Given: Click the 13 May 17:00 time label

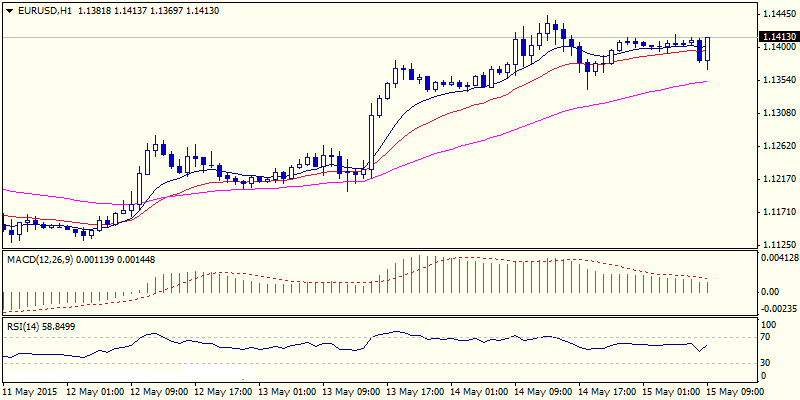Looking at the screenshot, I should tap(413, 391).
